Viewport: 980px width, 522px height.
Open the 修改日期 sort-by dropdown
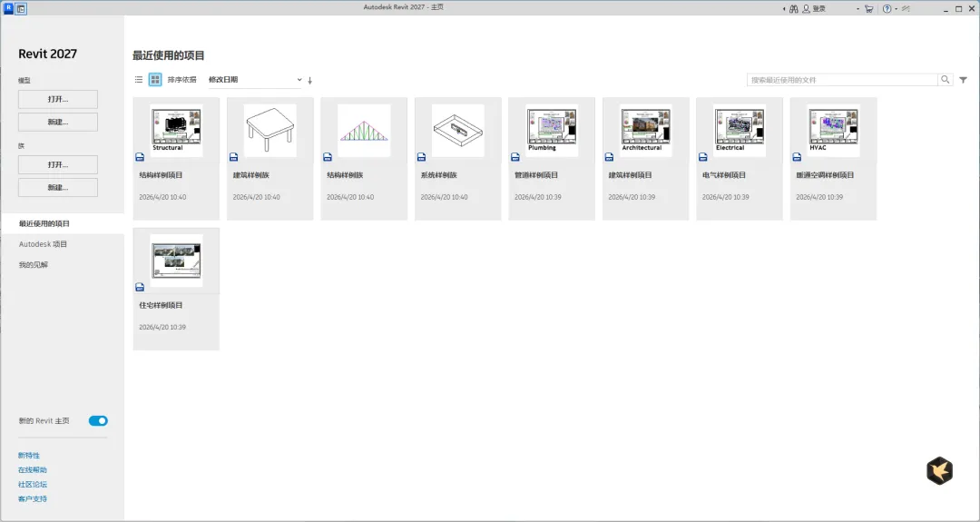[x=255, y=79]
